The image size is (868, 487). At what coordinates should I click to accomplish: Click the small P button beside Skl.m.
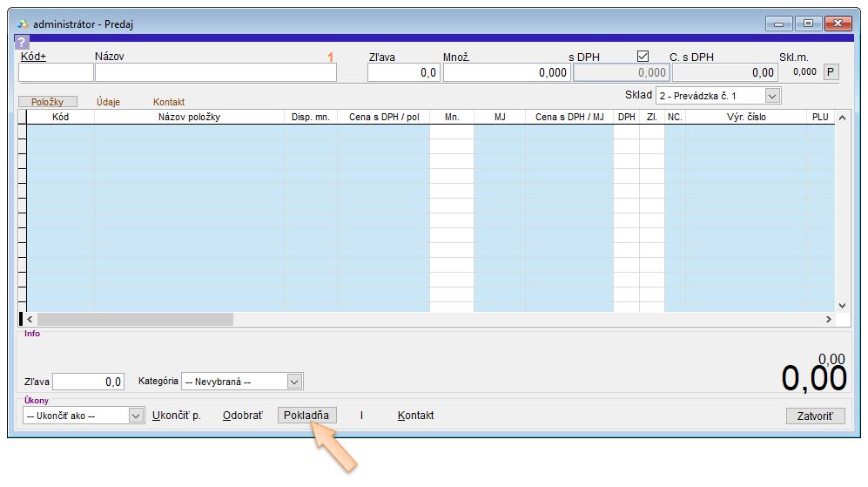click(x=831, y=72)
